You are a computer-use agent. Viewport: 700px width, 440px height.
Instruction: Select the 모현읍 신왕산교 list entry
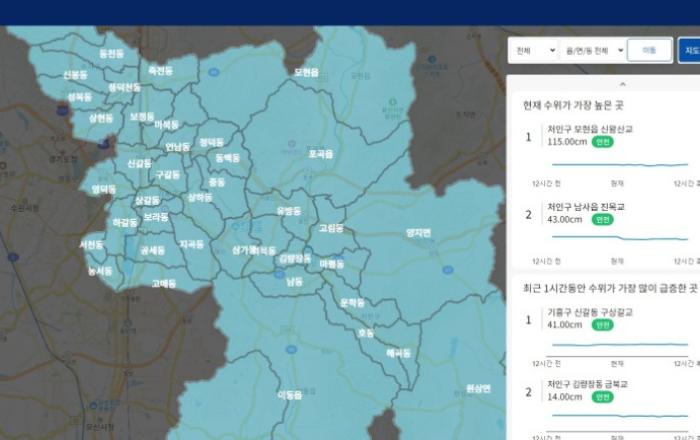coord(589,129)
